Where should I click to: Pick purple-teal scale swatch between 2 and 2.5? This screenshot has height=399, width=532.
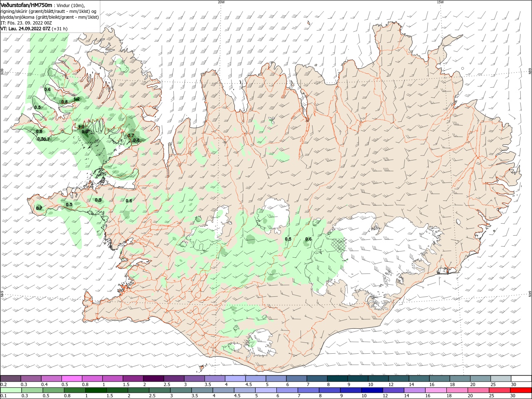click(153, 378)
